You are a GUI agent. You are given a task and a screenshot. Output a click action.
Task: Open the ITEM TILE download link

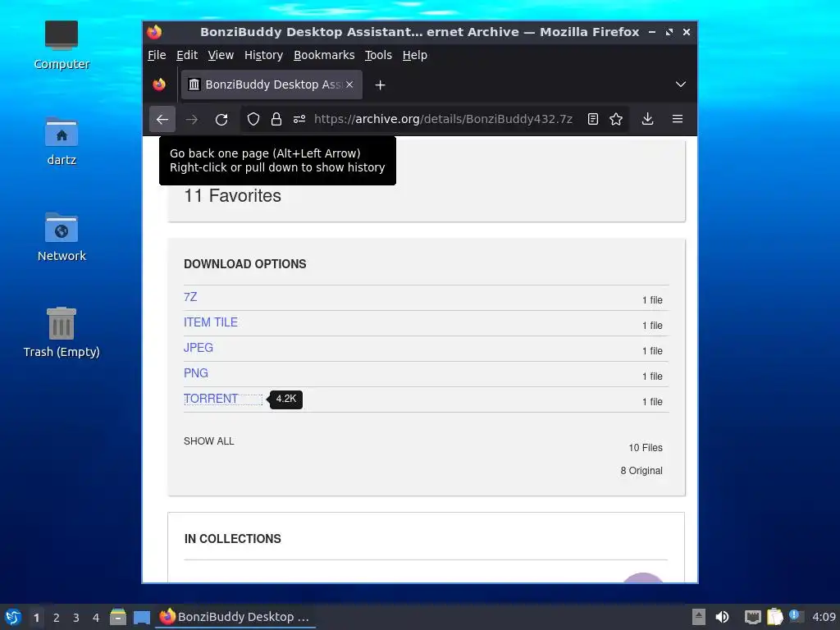(211, 322)
